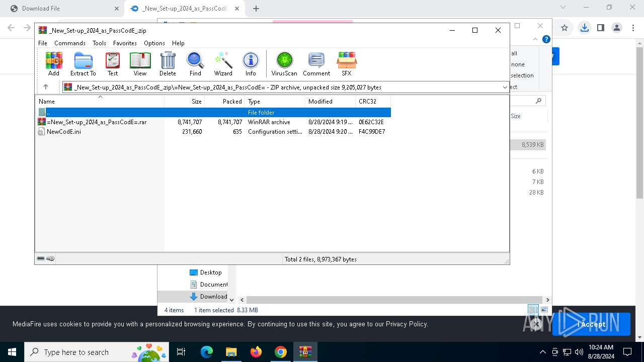This screenshot has height=362, width=644.
Task: Sort by Modified column header
Action: coord(331,101)
